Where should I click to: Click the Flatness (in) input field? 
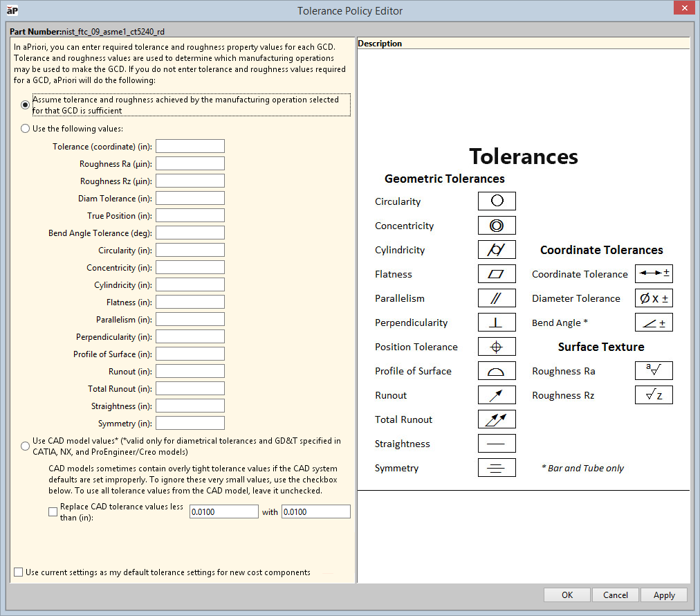(190, 302)
